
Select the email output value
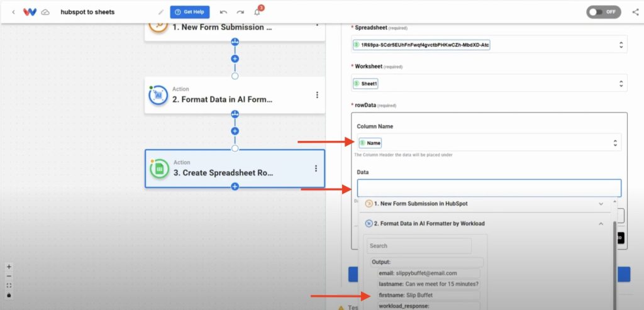click(428, 273)
